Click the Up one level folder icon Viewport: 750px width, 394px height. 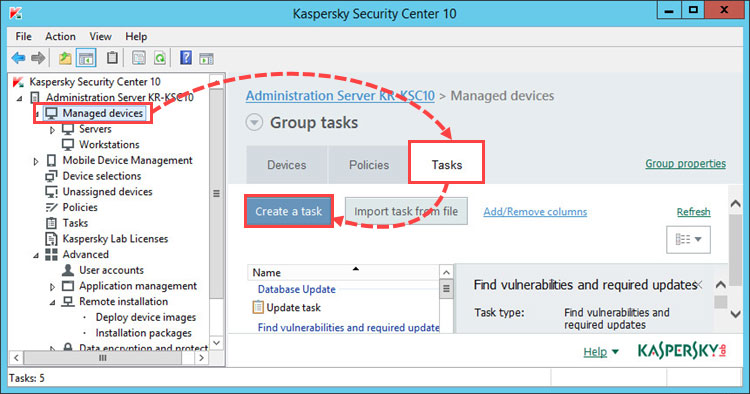coord(65,58)
